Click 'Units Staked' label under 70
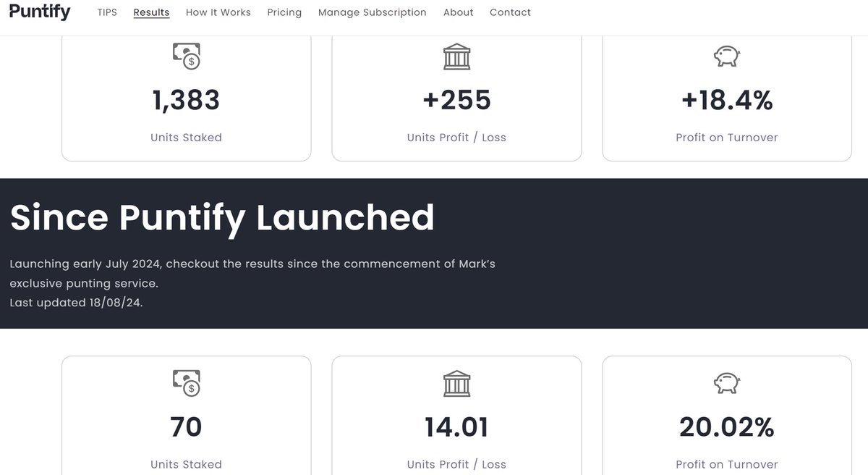Viewport: 868px width, 475px height. pos(186,464)
